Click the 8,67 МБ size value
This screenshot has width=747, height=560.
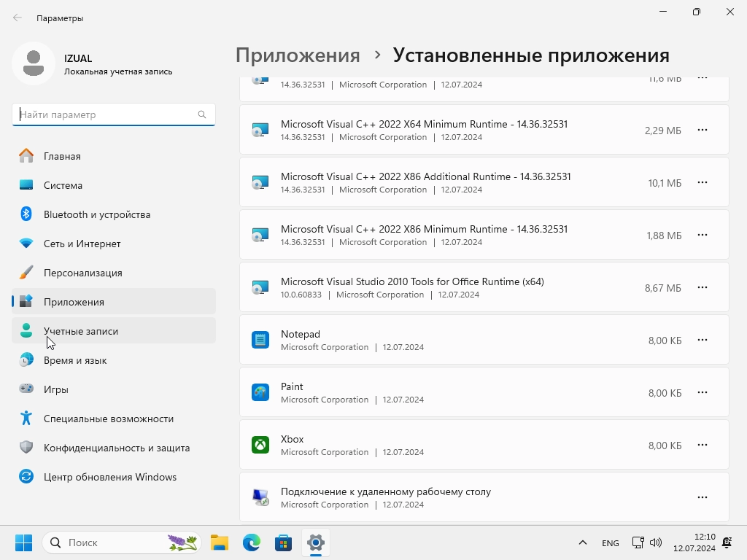point(662,288)
